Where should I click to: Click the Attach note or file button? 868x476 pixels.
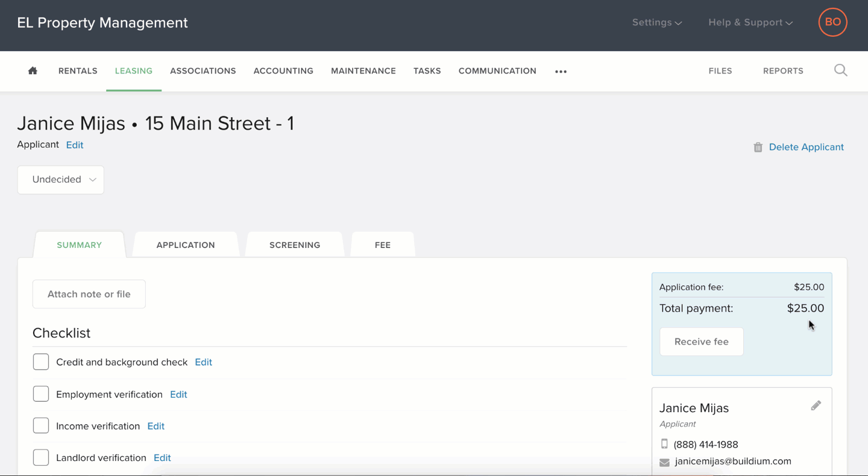tap(89, 294)
